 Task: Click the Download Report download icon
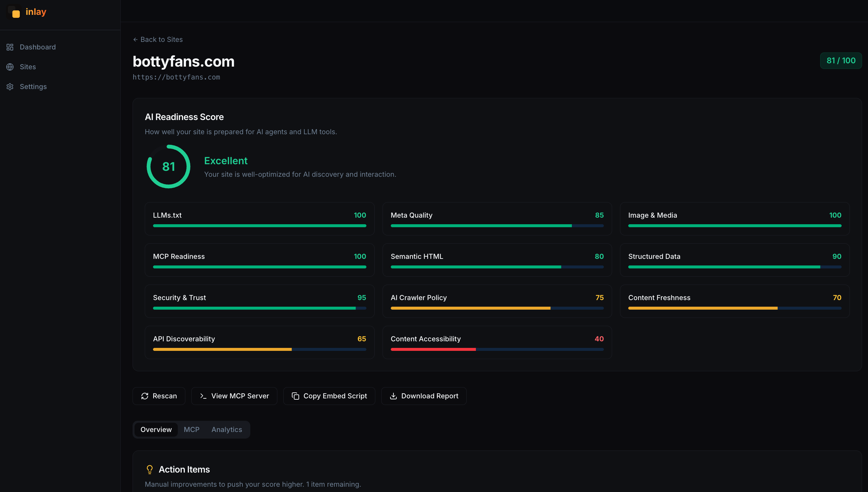pos(393,396)
